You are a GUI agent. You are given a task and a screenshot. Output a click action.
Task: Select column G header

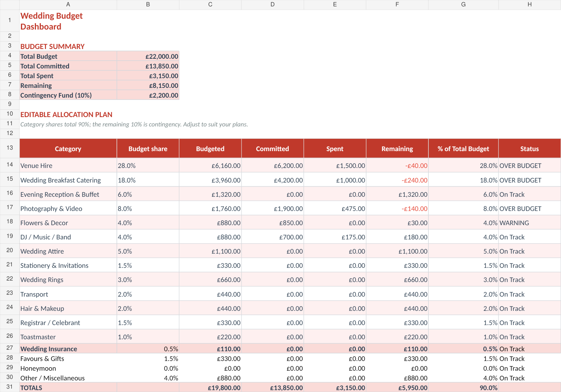tap(463, 4)
